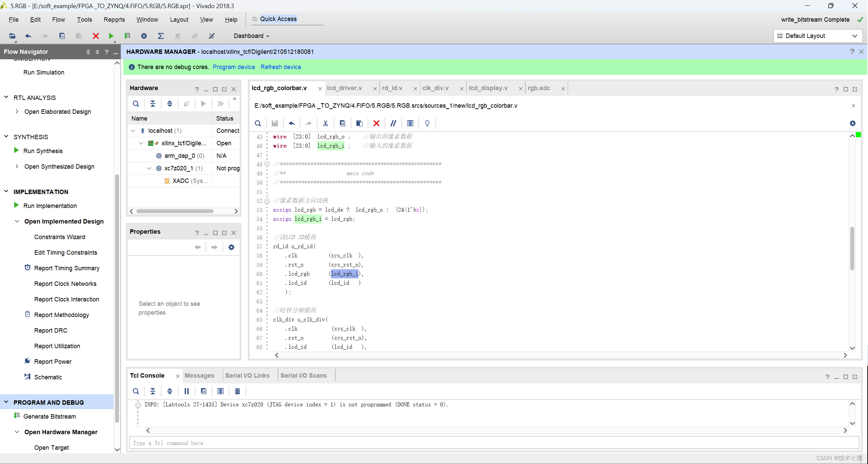Click the Generate Bitstream toolbar icon

127,36
